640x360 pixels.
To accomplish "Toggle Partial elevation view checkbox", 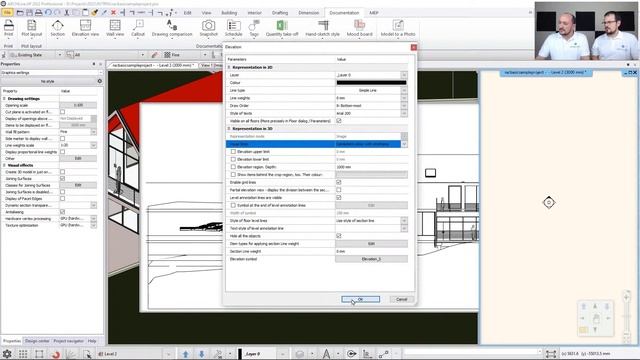I will [x=338, y=190].
